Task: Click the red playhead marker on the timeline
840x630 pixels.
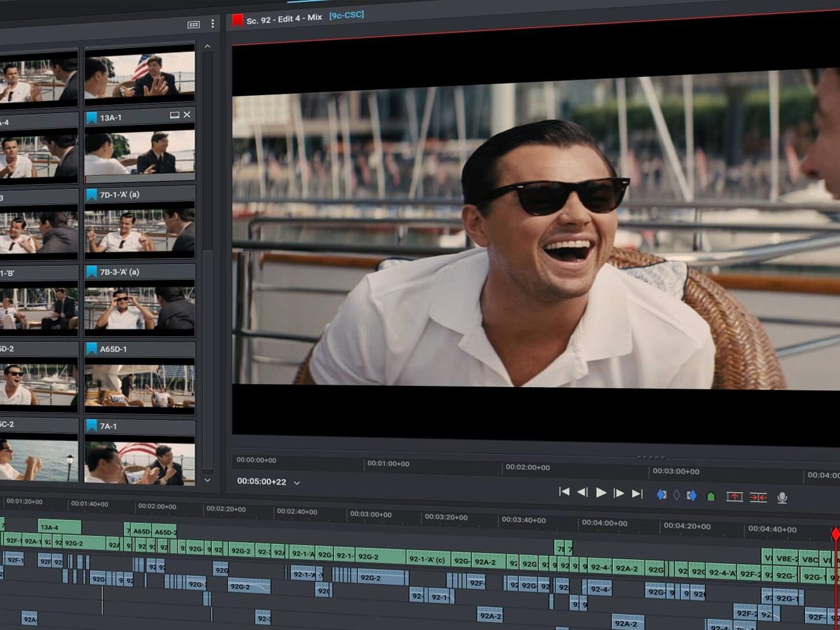Action: pyautogui.click(x=835, y=534)
